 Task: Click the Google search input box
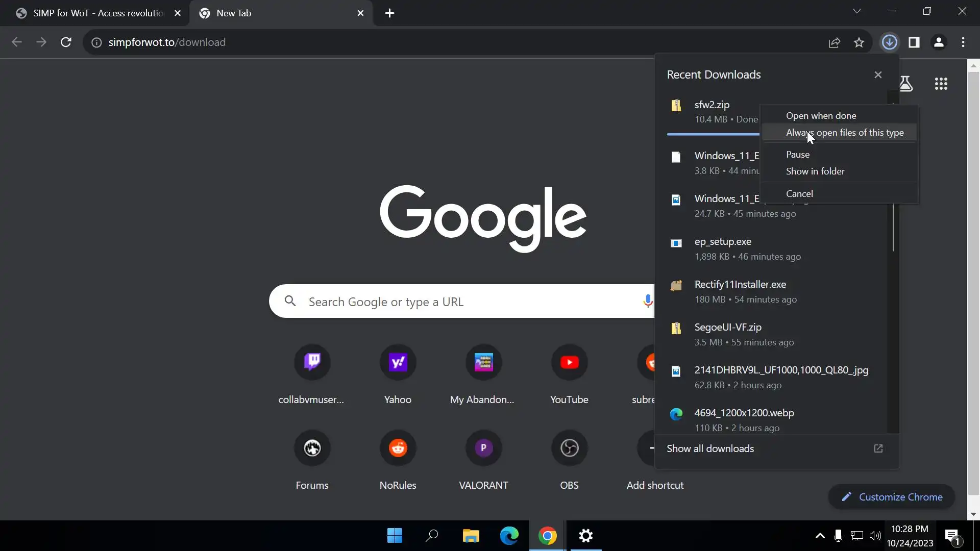coord(459,302)
